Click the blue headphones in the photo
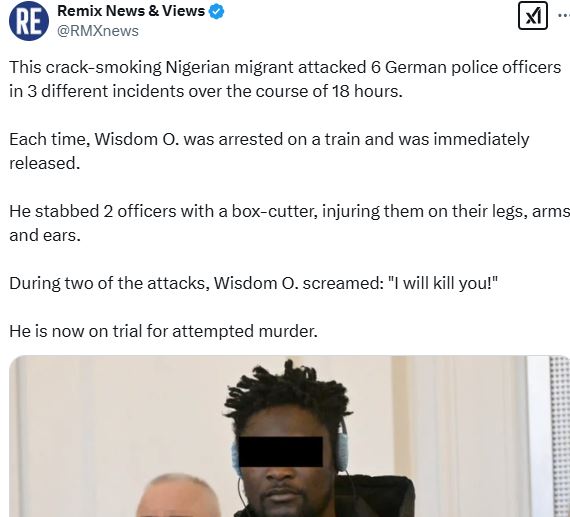 click(342, 449)
